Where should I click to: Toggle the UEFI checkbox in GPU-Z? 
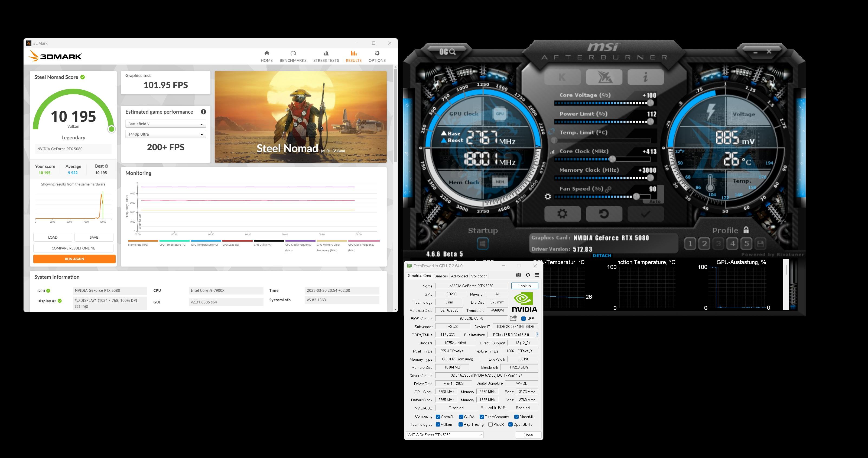point(523,319)
